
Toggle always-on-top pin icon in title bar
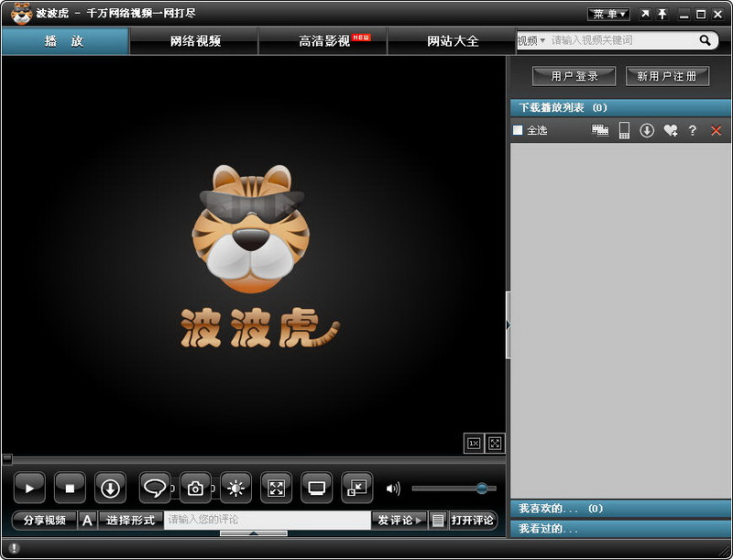(x=662, y=14)
